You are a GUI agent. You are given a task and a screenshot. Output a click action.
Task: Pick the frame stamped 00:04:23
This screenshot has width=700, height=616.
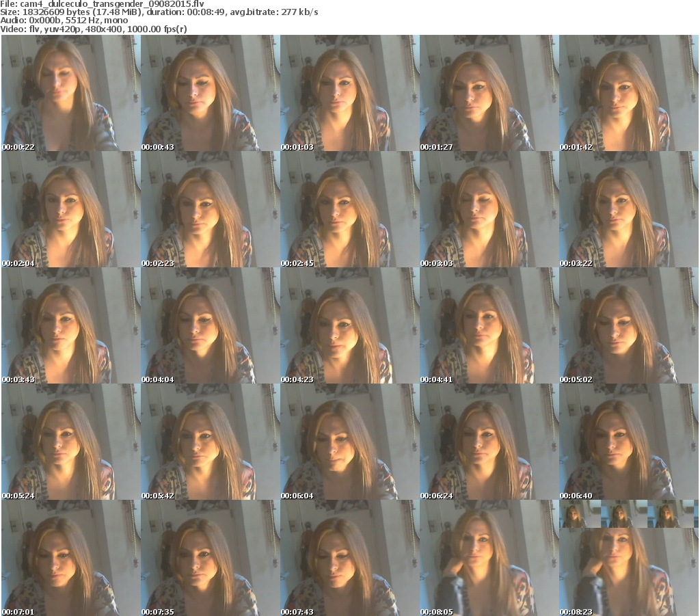[349, 325]
